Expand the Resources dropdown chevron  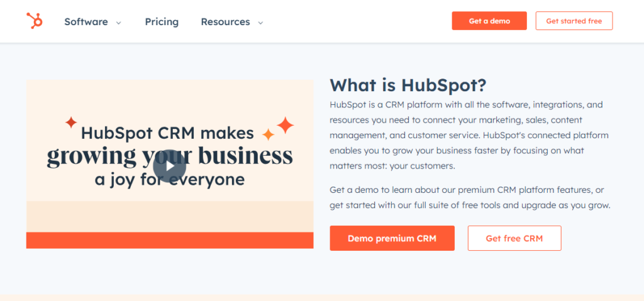(260, 23)
